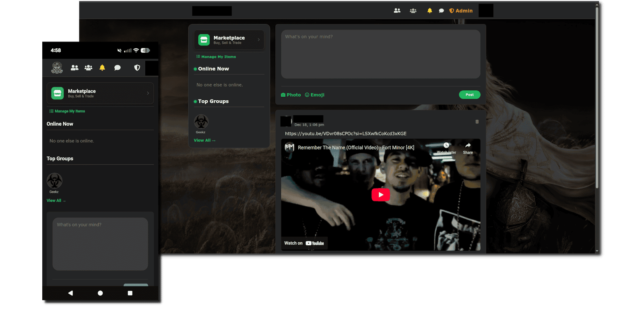Click green Marketplace store icon in desktop sidebar

click(204, 39)
